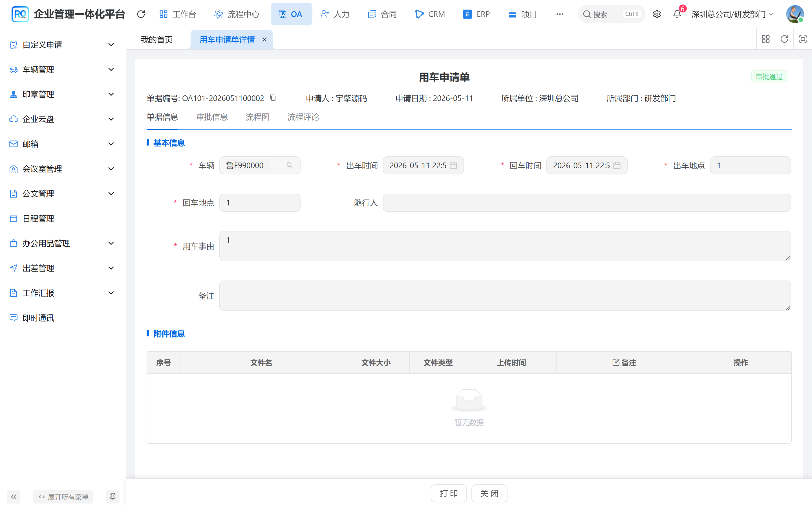Expand the 印章管理 menu
The image size is (812, 508).
point(63,95)
